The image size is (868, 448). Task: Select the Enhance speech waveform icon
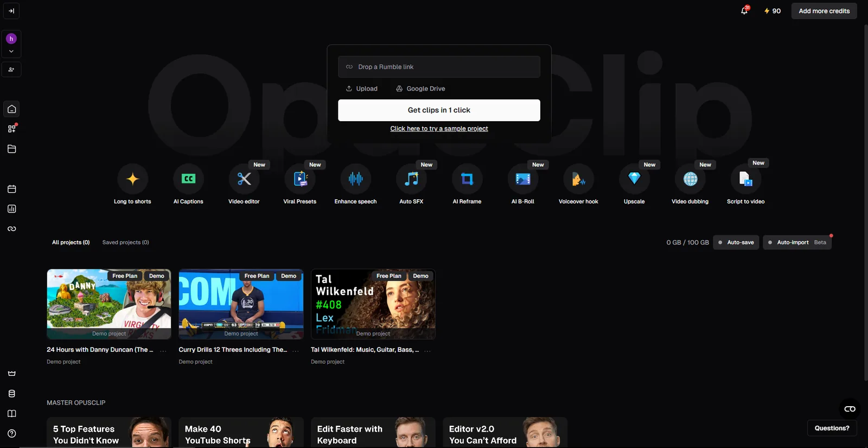[x=356, y=179]
